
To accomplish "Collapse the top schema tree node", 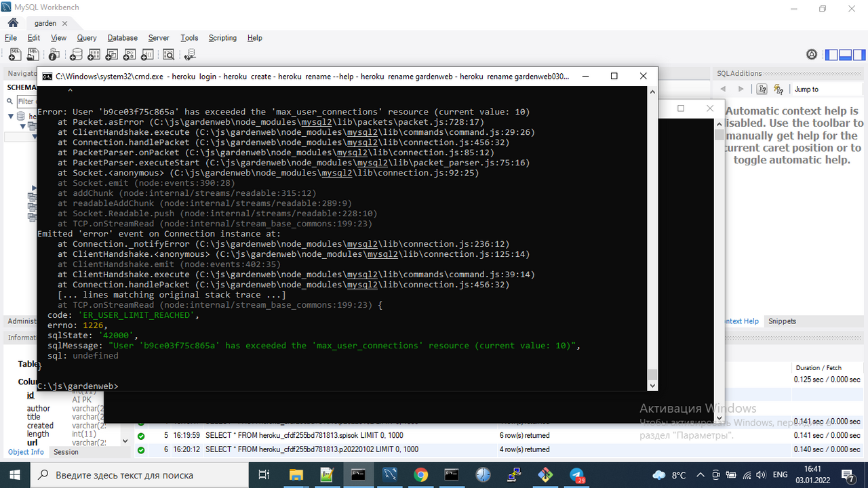I will [12, 116].
